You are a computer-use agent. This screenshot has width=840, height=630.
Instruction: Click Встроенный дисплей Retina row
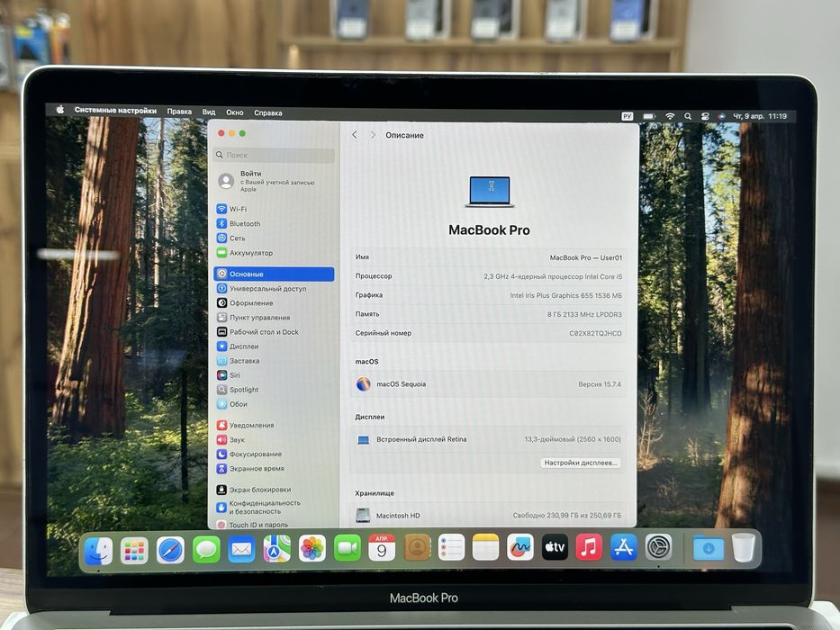488,439
